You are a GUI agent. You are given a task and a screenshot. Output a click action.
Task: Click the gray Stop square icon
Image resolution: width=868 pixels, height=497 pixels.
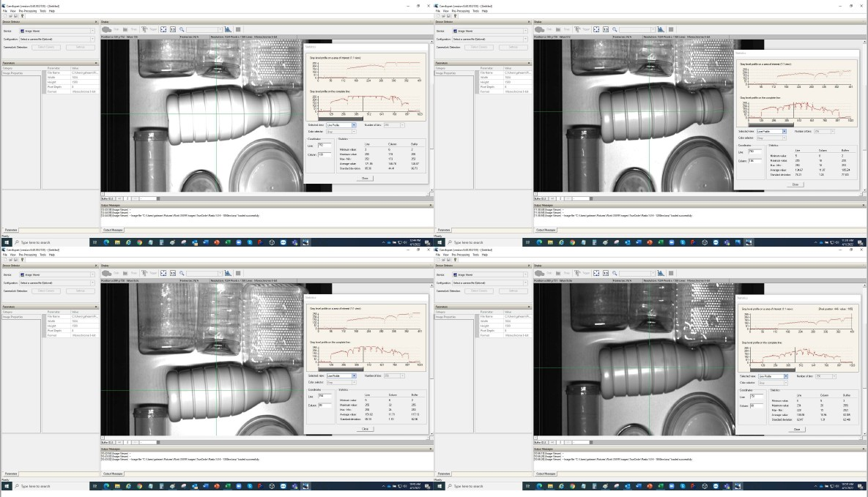click(x=237, y=30)
